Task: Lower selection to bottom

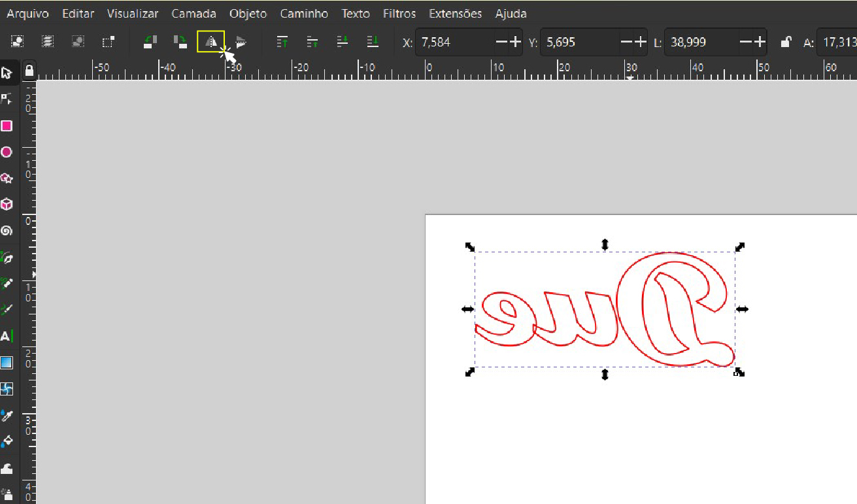Action: (373, 42)
